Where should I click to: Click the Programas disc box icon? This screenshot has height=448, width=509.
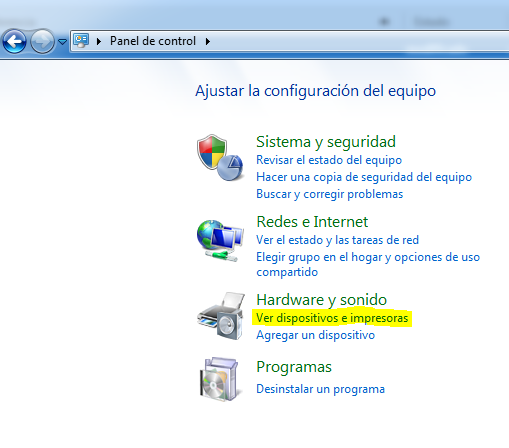pyautogui.click(x=219, y=379)
